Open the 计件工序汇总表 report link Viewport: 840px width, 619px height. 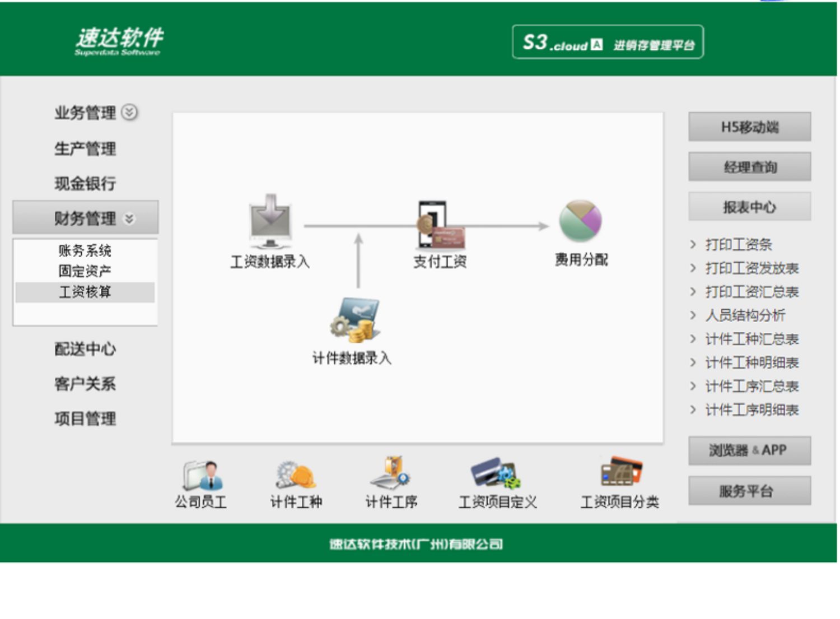(x=752, y=385)
